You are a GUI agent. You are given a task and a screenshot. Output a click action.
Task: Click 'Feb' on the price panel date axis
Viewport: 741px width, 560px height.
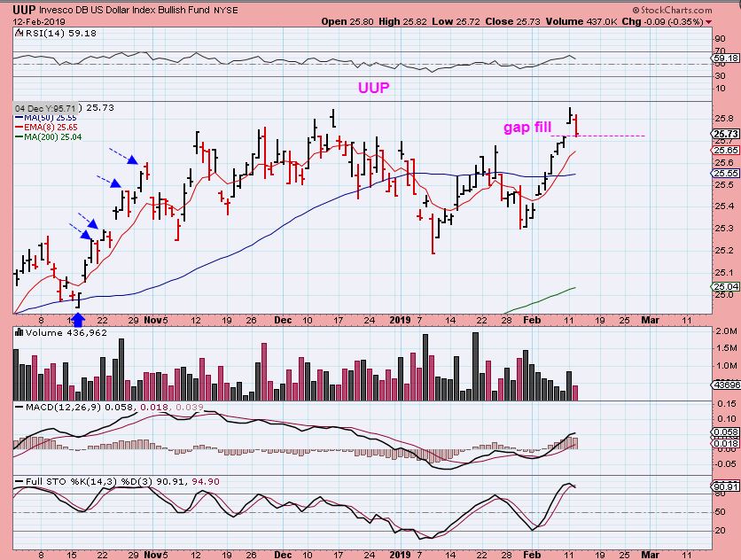click(532, 320)
